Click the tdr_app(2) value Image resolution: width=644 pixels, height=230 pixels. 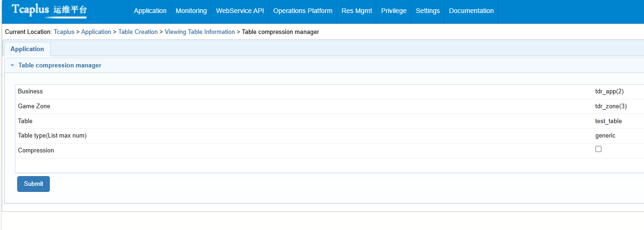(x=609, y=92)
